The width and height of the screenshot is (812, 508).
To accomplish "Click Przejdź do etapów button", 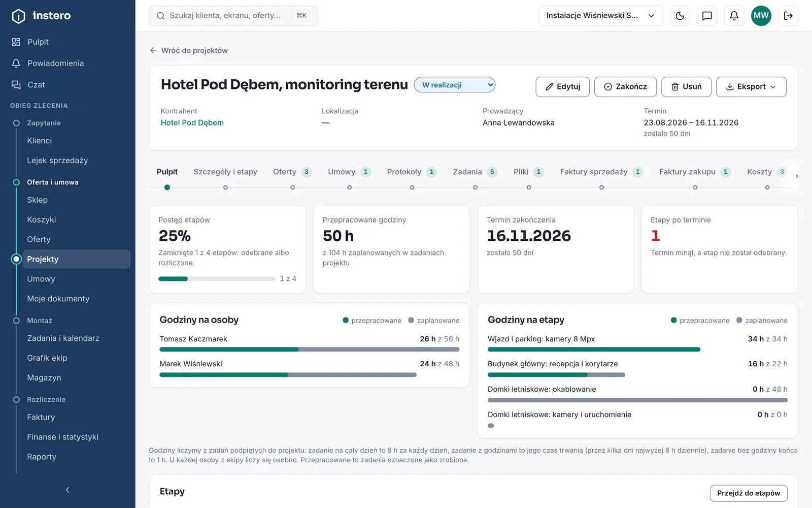I will [x=749, y=493].
